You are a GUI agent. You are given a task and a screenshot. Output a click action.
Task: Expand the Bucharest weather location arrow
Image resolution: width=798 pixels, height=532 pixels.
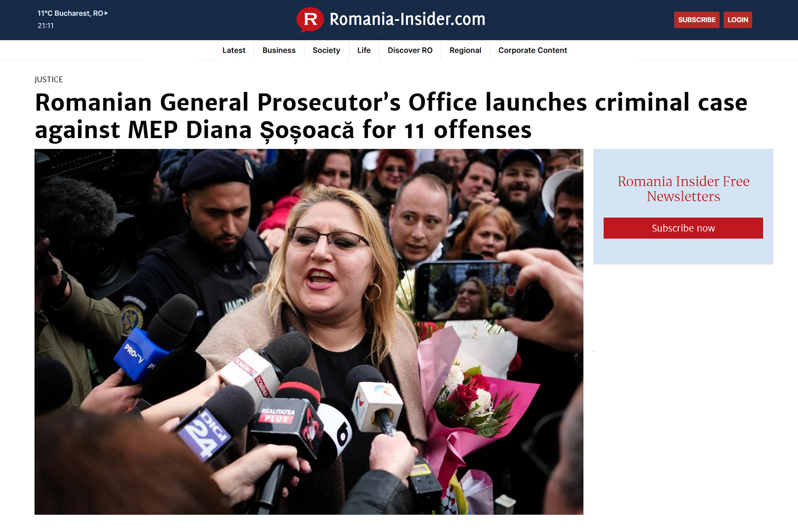click(106, 13)
